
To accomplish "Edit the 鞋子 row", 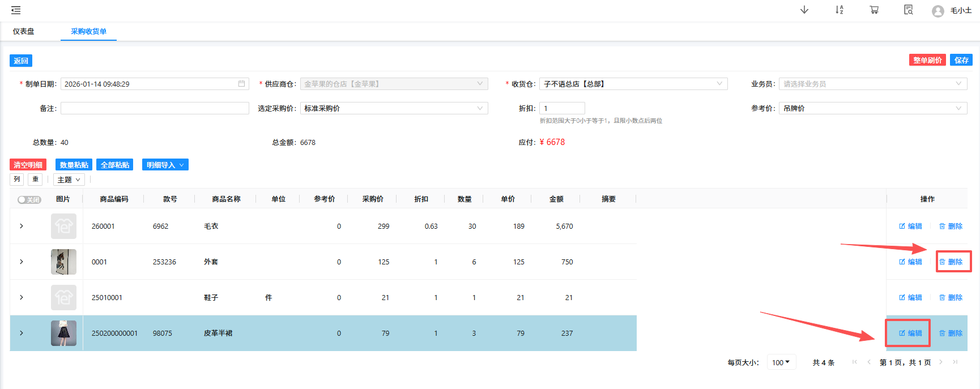I will (910, 297).
